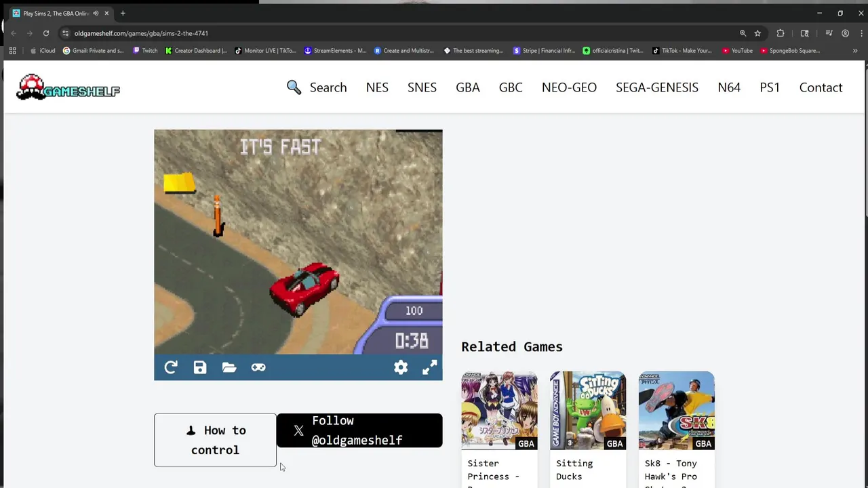Click the browser reload page icon

pyautogui.click(x=46, y=33)
